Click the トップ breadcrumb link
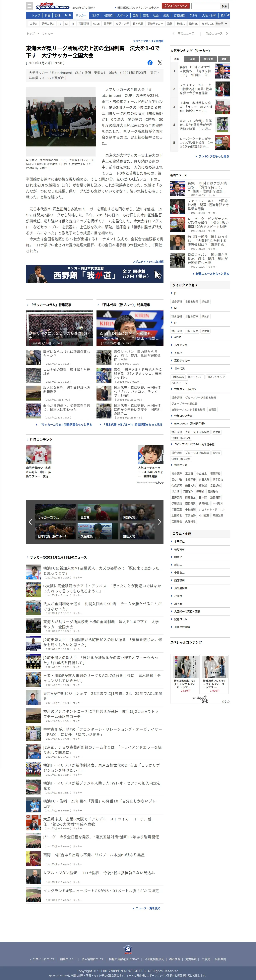Image resolution: width=256 pixels, height=980 pixels. pyautogui.click(x=30, y=33)
